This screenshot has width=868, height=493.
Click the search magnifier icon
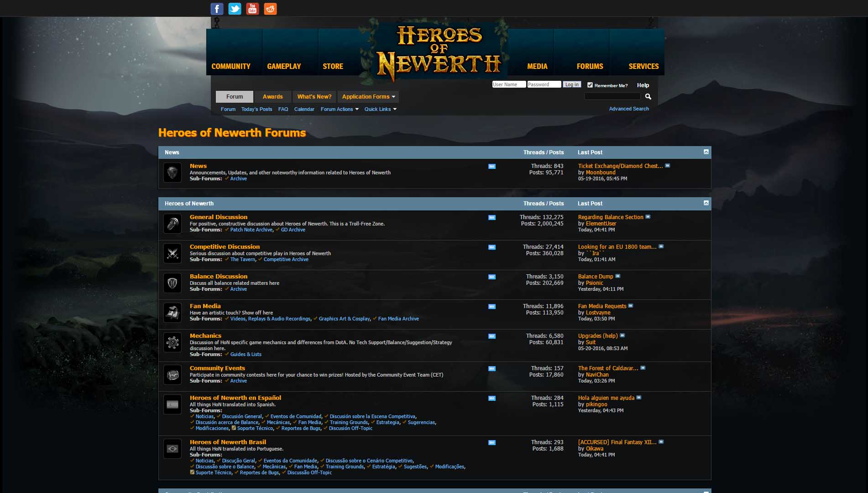[x=648, y=96]
